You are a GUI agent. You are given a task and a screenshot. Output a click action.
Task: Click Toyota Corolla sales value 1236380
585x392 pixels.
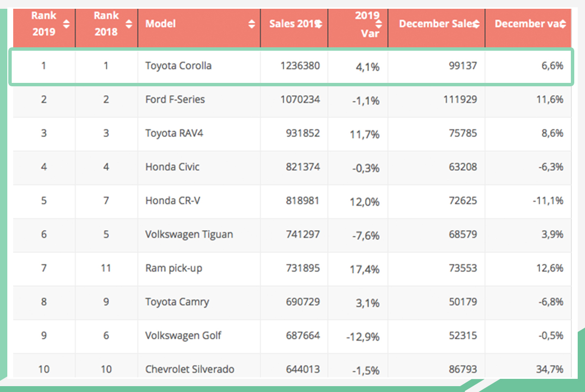tap(300, 65)
